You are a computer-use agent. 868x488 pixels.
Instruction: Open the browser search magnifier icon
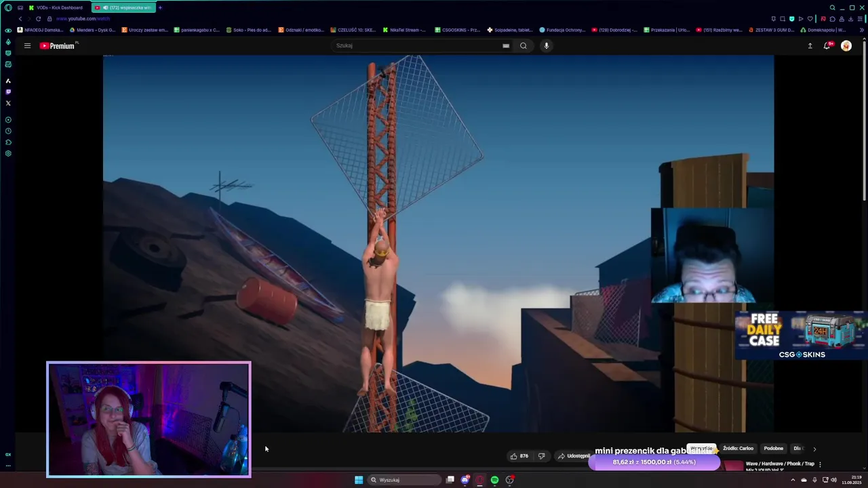click(832, 7)
